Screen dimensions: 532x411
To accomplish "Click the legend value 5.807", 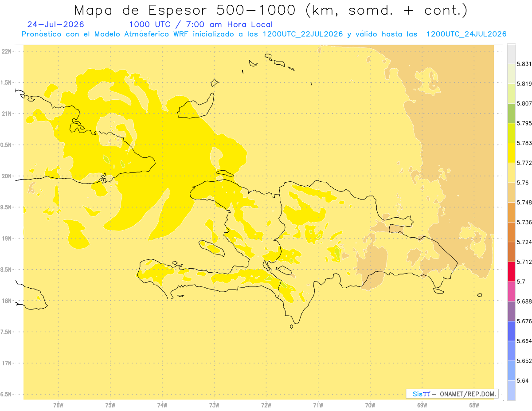I will (x=524, y=103).
